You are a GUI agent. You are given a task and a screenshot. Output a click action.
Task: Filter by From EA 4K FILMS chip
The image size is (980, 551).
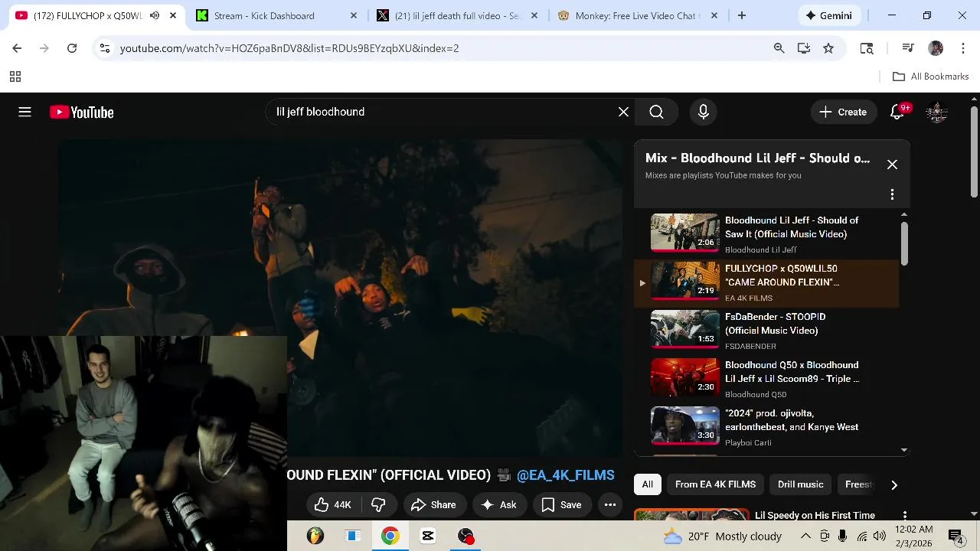pyautogui.click(x=715, y=484)
